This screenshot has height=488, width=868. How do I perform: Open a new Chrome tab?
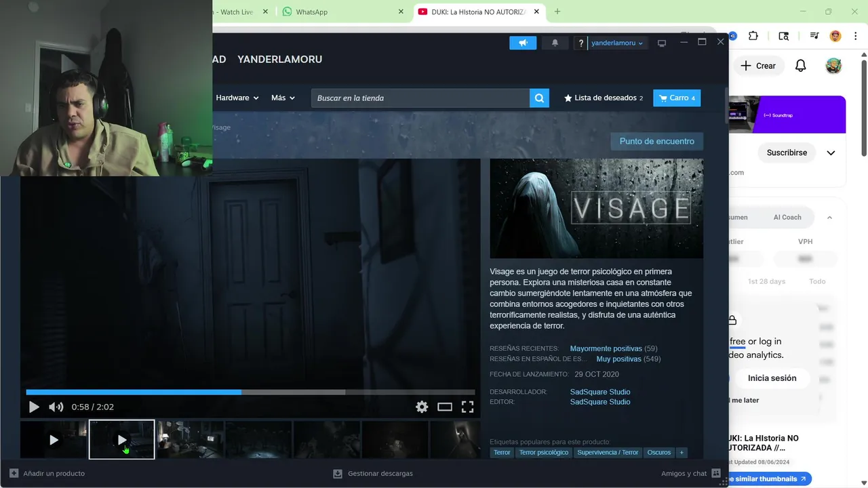(557, 12)
